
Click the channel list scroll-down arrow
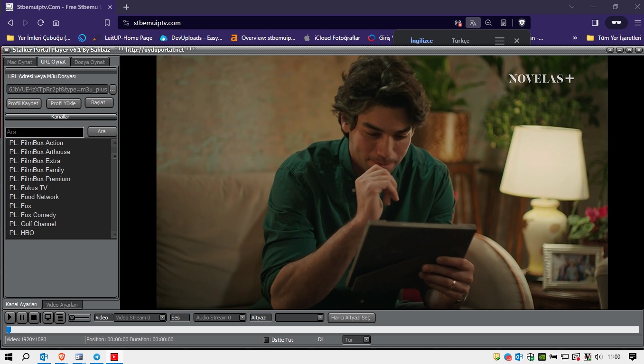pyautogui.click(x=114, y=234)
